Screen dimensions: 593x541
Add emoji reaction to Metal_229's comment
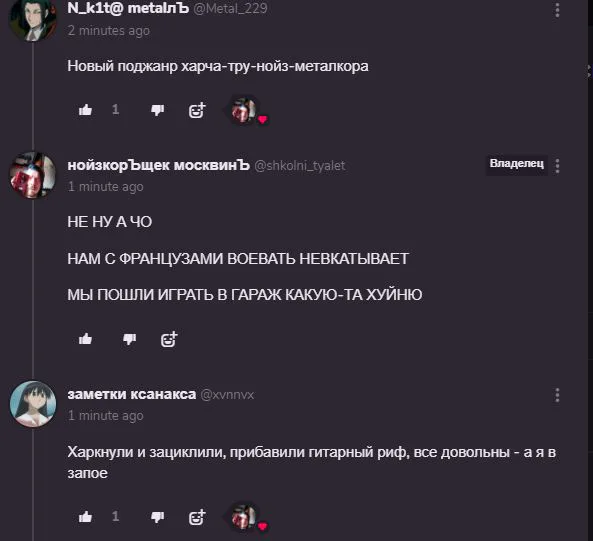pos(197,110)
